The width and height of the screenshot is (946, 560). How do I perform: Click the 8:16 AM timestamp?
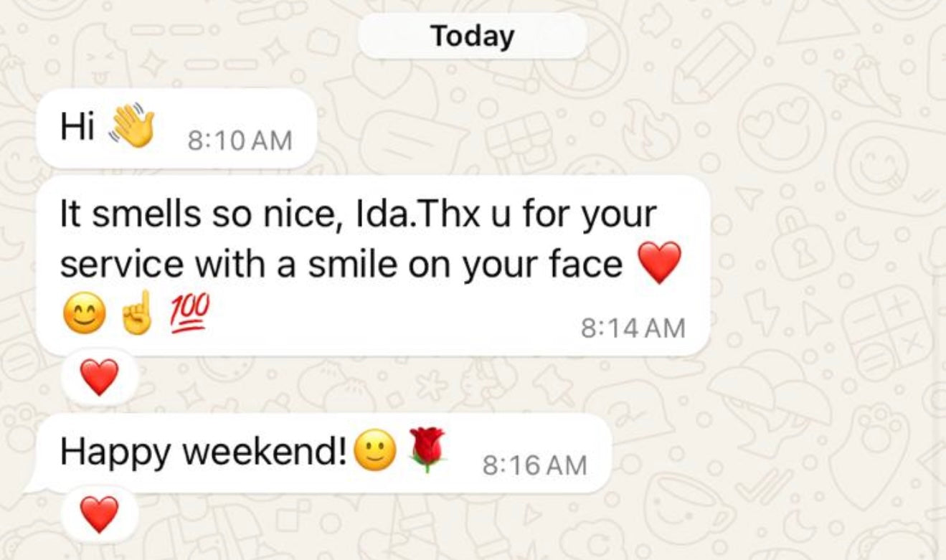534,465
